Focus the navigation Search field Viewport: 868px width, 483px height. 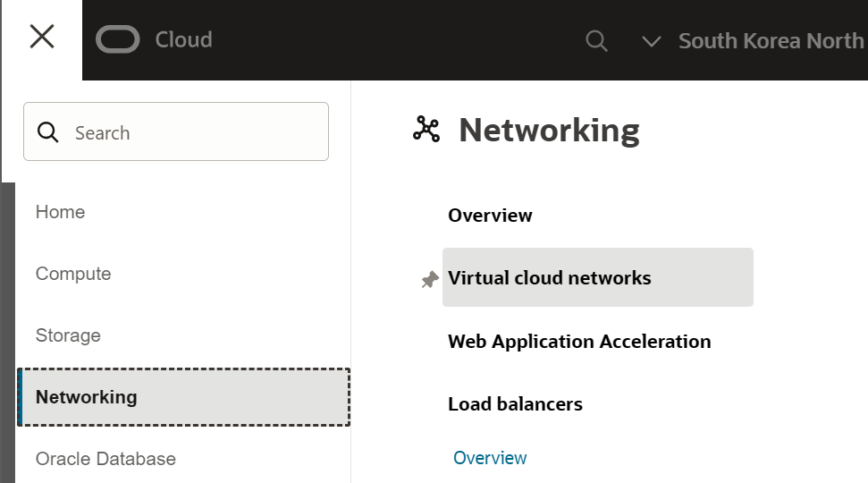(x=176, y=131)
